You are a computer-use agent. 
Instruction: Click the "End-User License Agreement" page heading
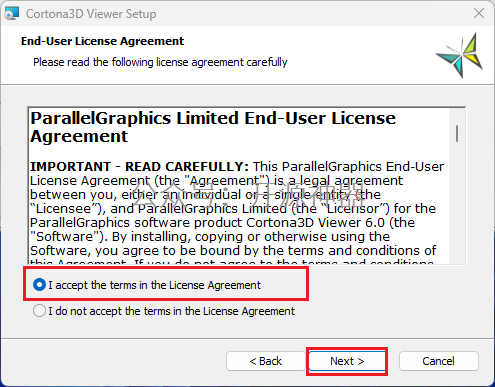102,41
